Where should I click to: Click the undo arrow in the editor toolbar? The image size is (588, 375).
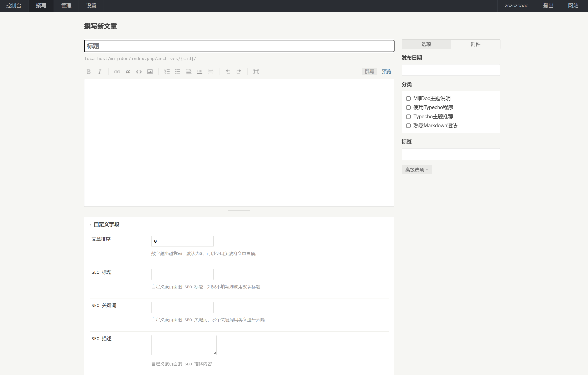point(228,72)
